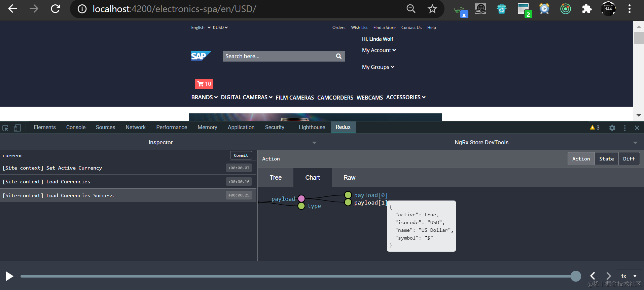Close DevTools with the X icon
This screenshot has width=644, height=290.
[637, 128]
